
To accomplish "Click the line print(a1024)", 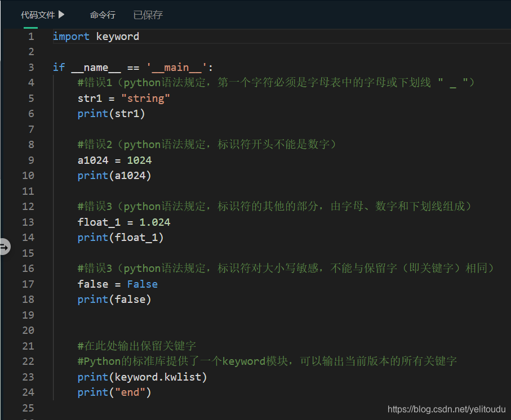I will 114,176.
